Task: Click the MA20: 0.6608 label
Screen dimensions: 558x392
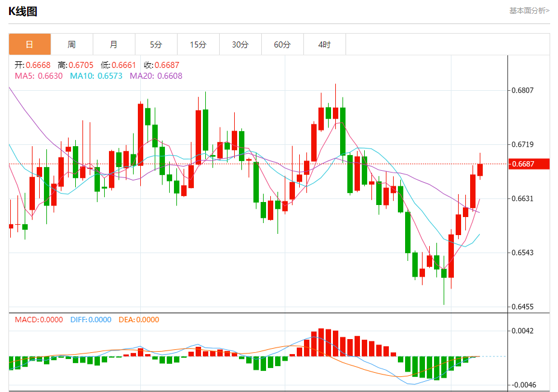Action: pos(156,76)
